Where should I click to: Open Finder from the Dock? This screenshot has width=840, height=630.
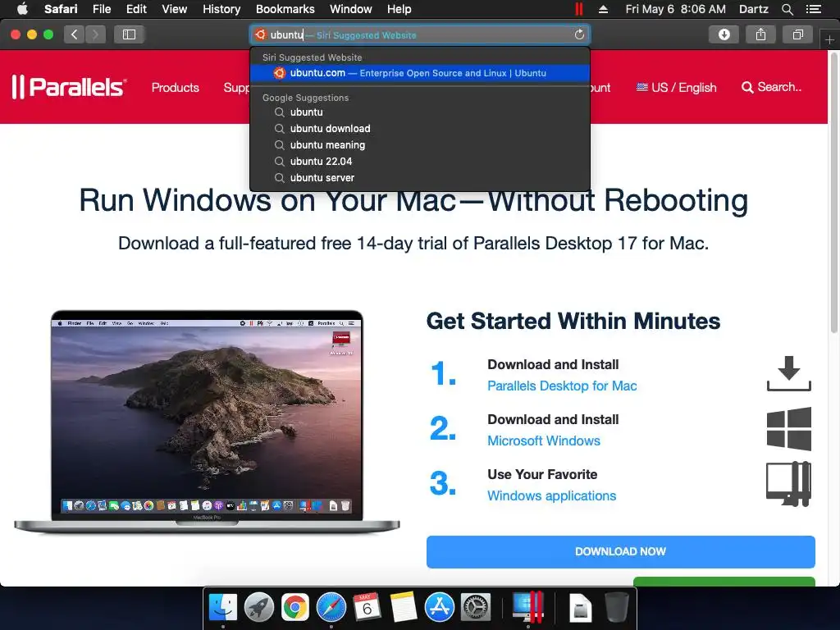coord(223,608)
